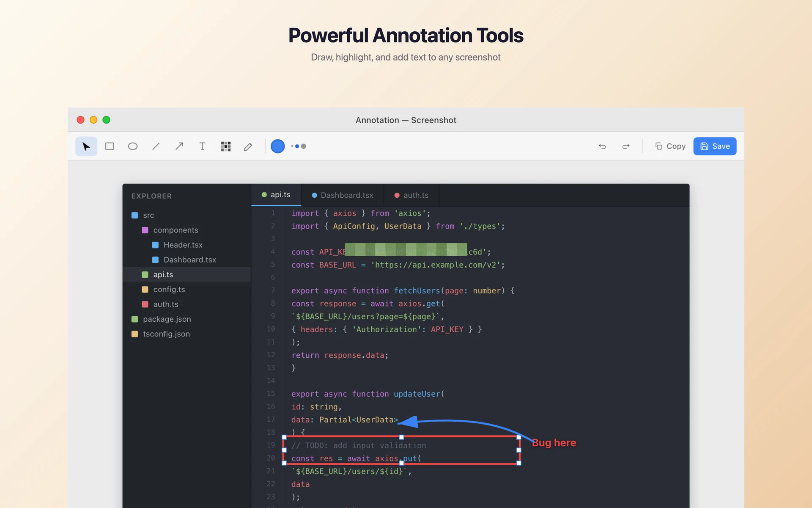
Task: Undo the last annotation
Action: tap(602, 146)
